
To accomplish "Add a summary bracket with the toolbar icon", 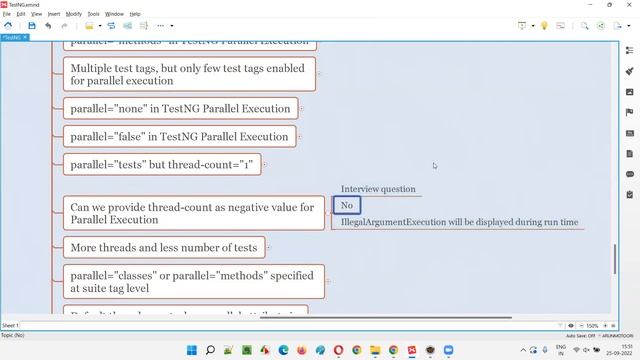I will click(x=144, y=26).
